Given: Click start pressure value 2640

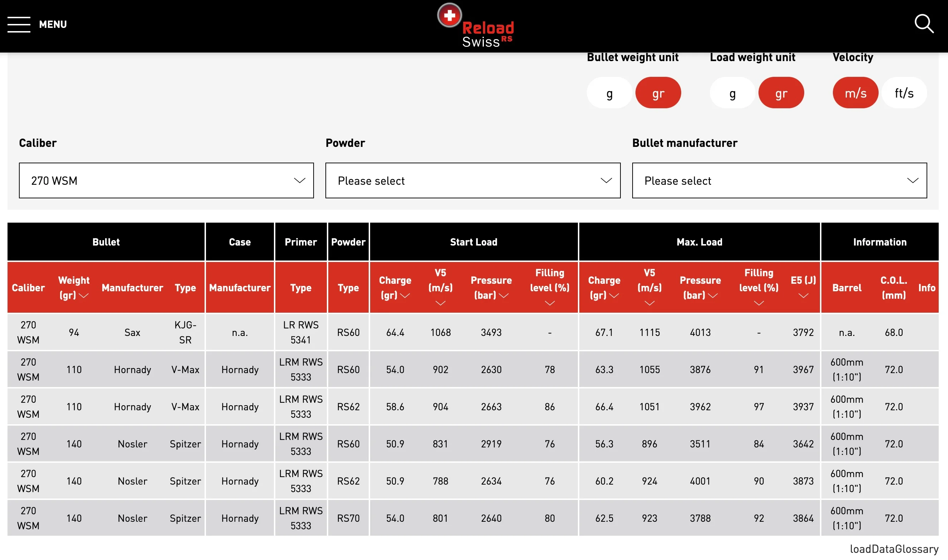Looking at the screenshot, I should [x=491, y=518].
